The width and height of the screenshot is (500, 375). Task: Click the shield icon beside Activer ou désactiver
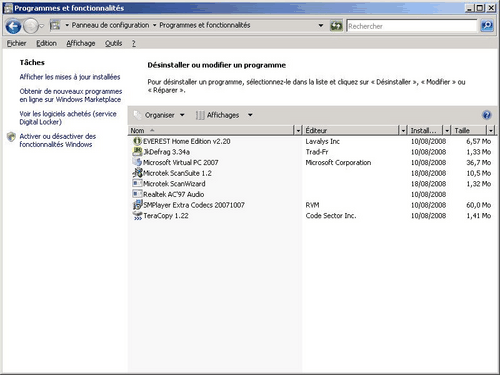coord(11,137)
